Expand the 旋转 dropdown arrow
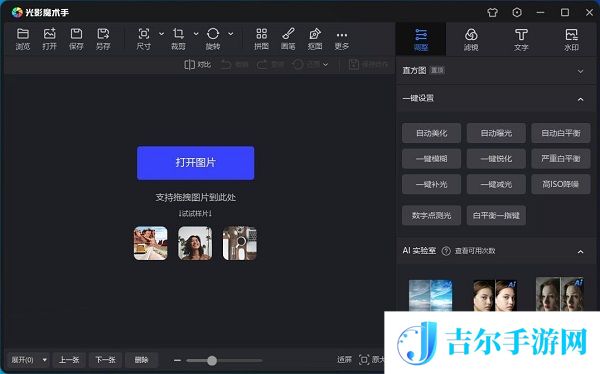Viewport: 600px width, 374px height. 231,34
